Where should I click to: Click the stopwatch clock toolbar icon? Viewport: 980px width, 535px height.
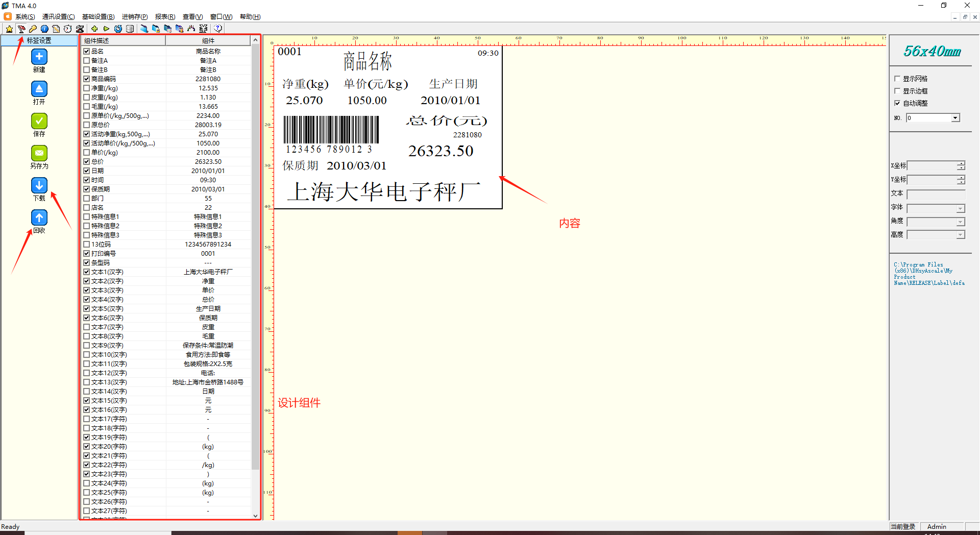tap(68, 29)
